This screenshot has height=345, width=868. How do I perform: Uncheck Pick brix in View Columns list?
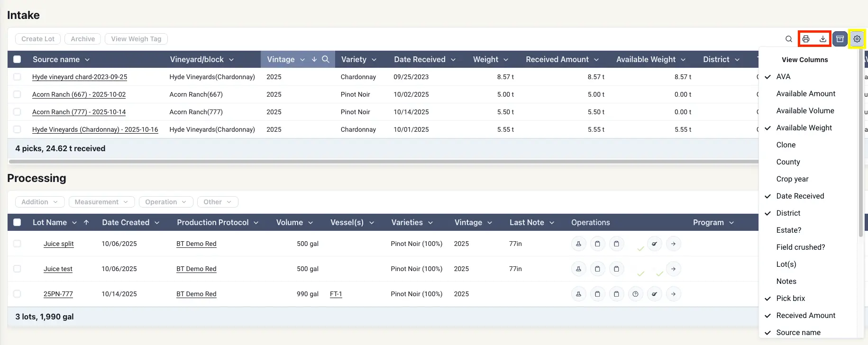(x=790, y=299)
